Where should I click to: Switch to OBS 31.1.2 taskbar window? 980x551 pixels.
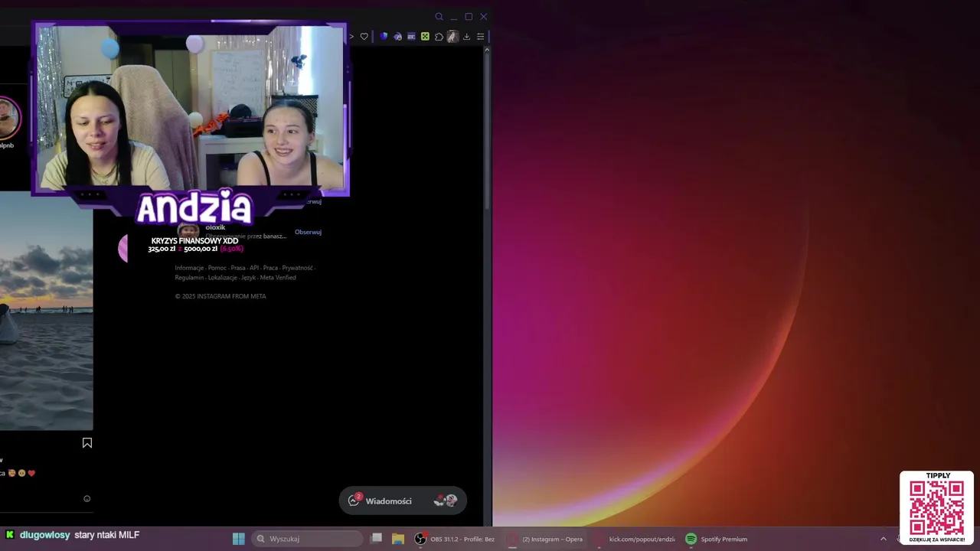(455, 539)
